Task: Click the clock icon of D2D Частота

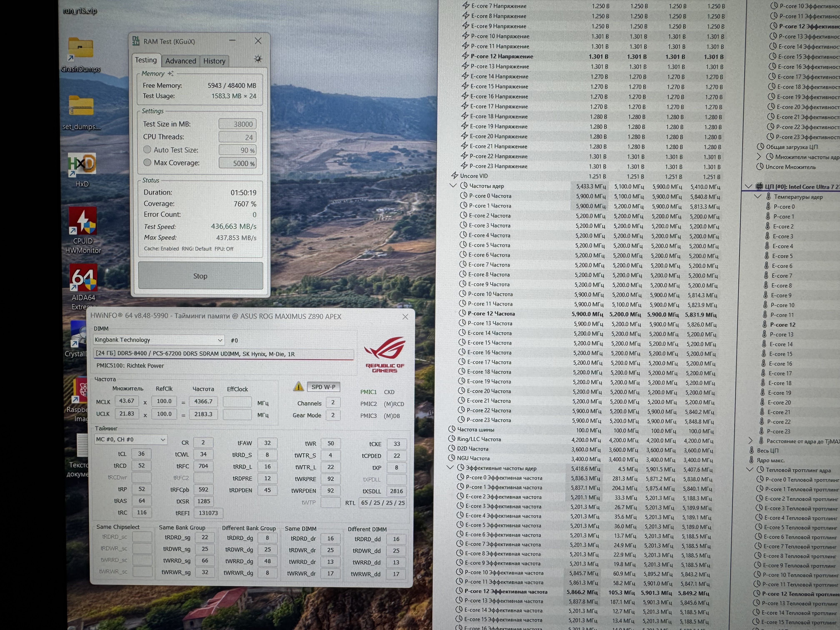Action: pos(451,449)
